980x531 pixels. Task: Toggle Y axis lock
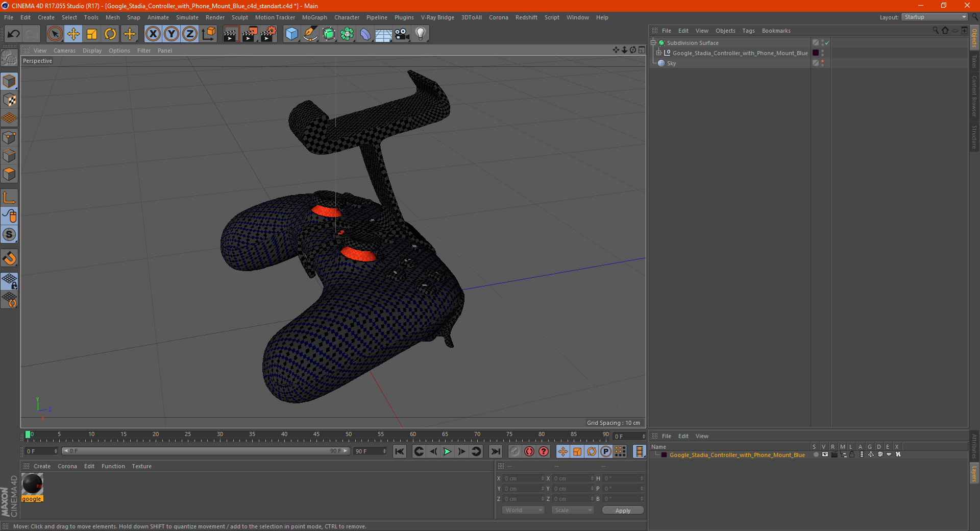point(171,34)
